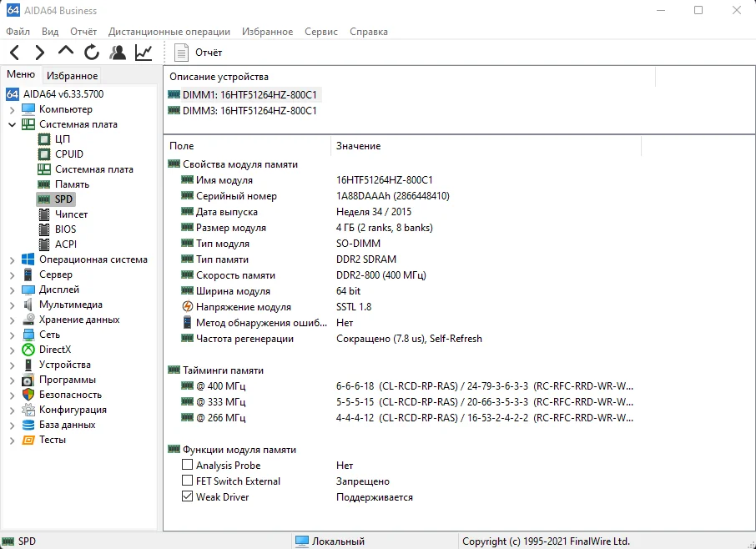This screenshot has height=549, width=756.
Task: Click the BIOS chip icon
Action: click(44, 229)
